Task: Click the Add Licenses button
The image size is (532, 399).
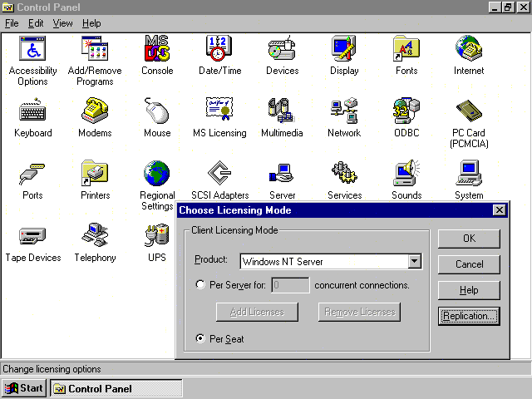Action: click(257, 312)
